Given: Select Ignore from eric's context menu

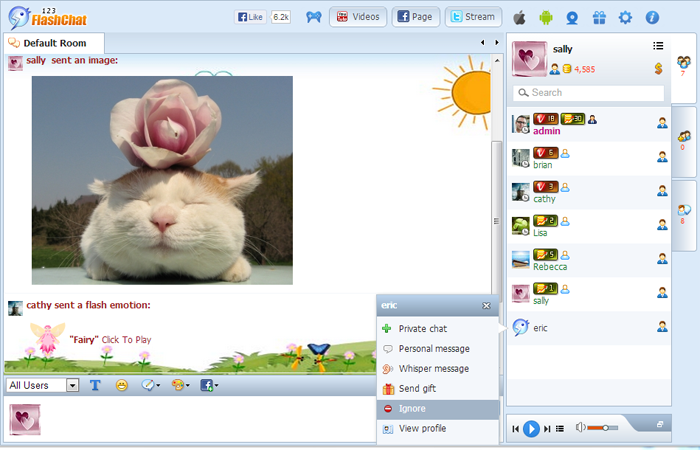Looking at the screenshot, I should [x=413, y=408].
